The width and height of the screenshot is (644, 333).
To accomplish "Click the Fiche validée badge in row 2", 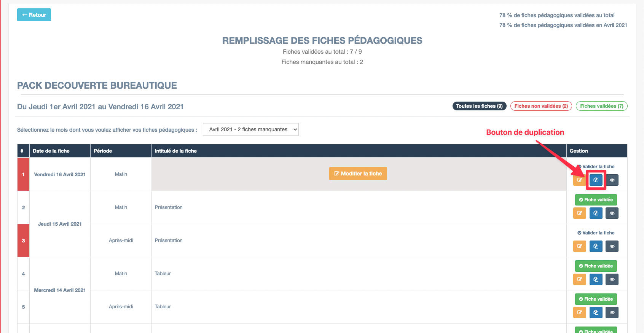I will pyautogui.click(x=596, y=200).
